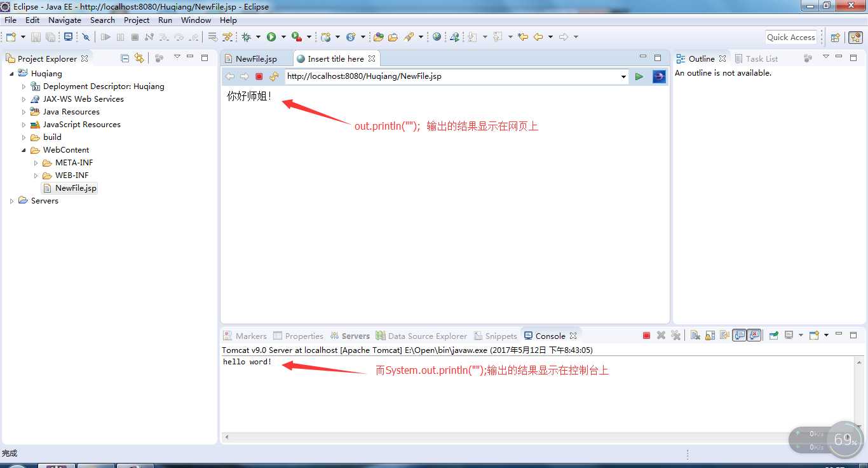
Task: Switch to the NewFile.jsp editor tab
Action: (x=256, y=59)
